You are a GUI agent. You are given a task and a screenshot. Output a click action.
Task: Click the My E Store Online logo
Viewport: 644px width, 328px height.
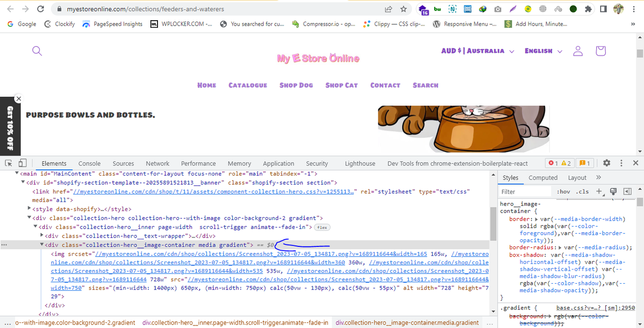318,58
